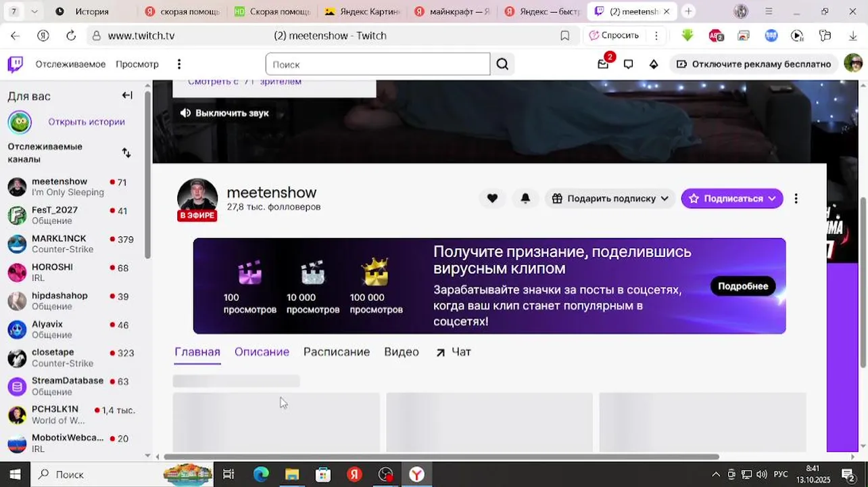Click the meetenshow profile avatar В ЭФИРЕ

[197, 200]
